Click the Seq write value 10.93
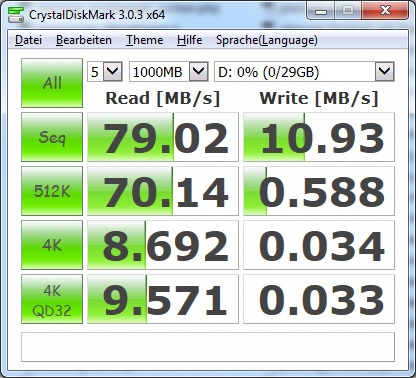Screen dimensions: 416x378 click(x=319, y=137)
